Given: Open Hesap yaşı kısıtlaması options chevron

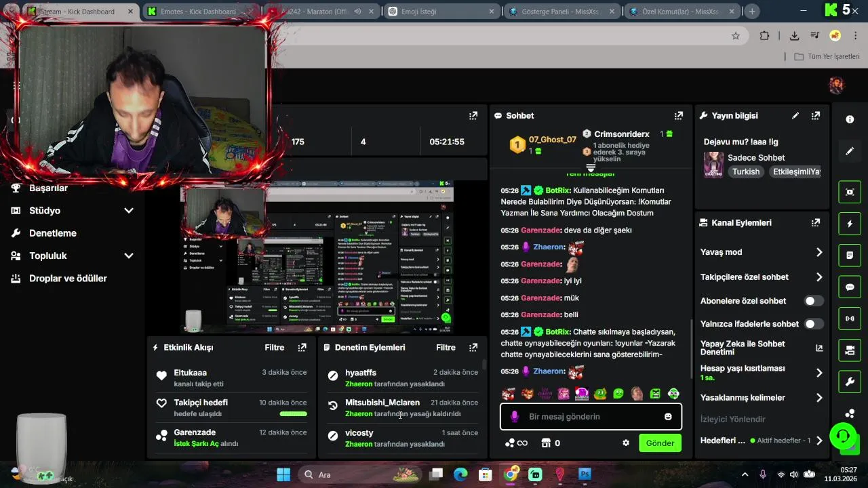Looking at the screenshot, I should [819, 373].
